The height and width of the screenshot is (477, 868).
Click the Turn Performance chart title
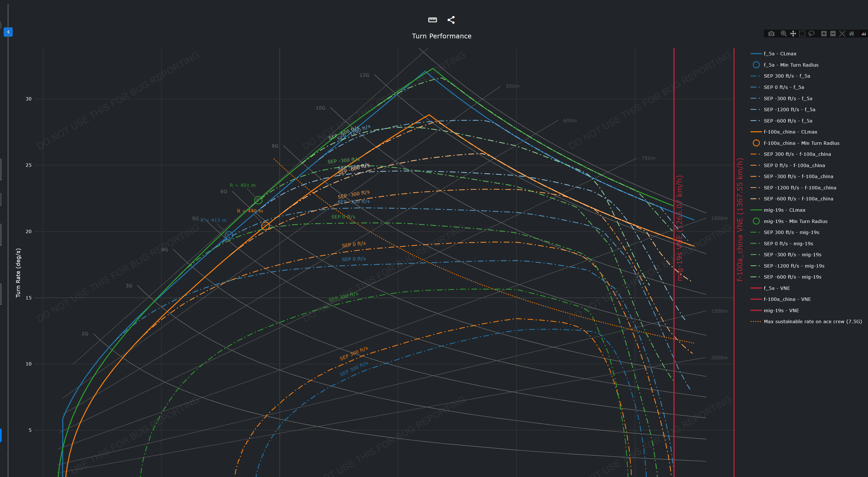[x=441, y=36]
